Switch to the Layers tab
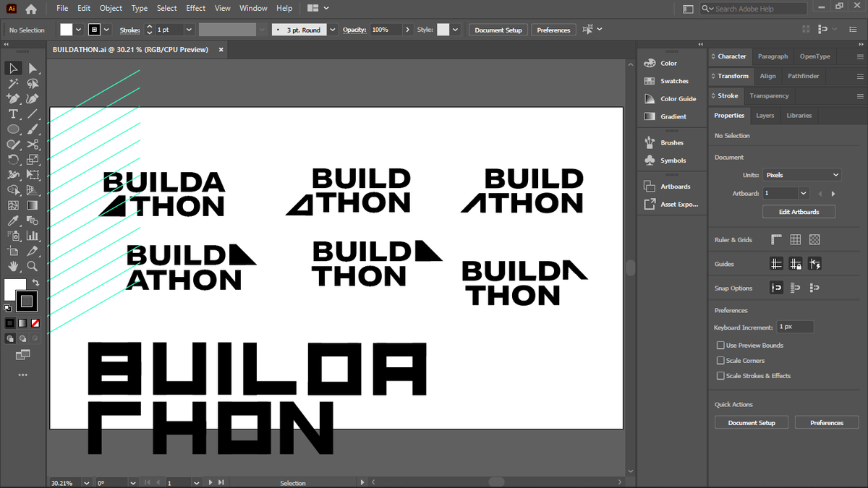The height and width of the screenshot is (488, 868). (765, 115)
